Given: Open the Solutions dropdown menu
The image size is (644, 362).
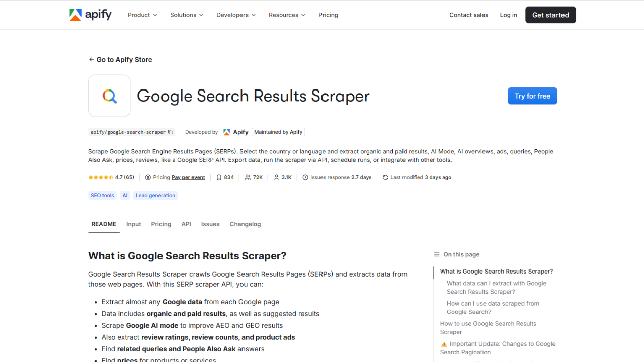Looking at the screenshot, I should pos(187,15).
